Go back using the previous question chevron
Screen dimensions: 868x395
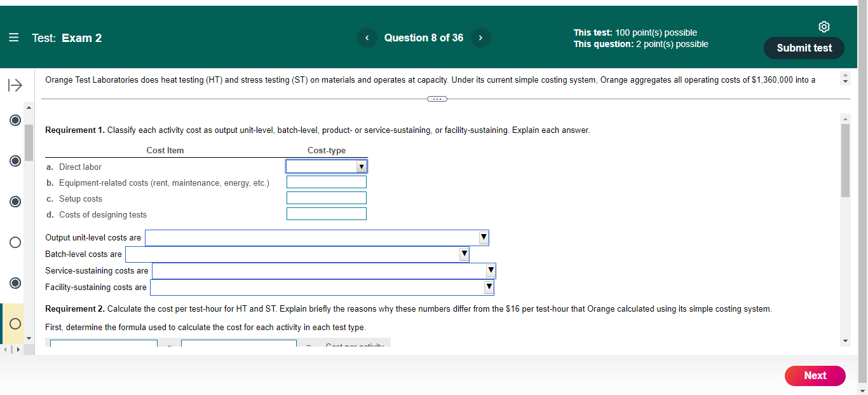(x=367, y=38)
